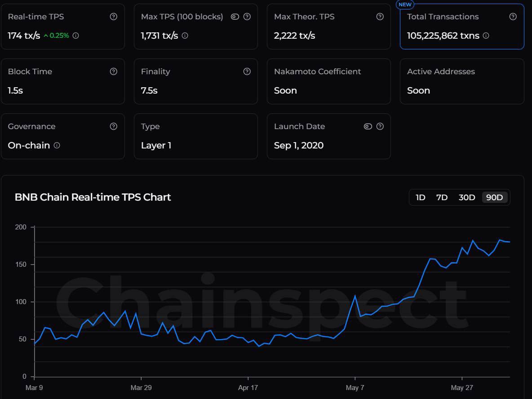
Task: Open help icon on Governance card
Action: click(x=114, y=126)
